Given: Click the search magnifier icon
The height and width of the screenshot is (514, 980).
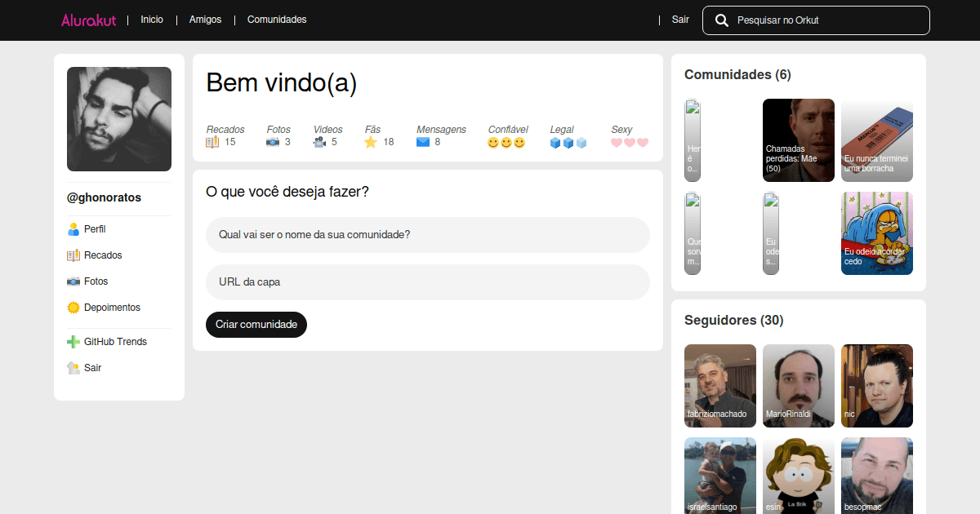Looking at the screenshot, I should (722, 20).
